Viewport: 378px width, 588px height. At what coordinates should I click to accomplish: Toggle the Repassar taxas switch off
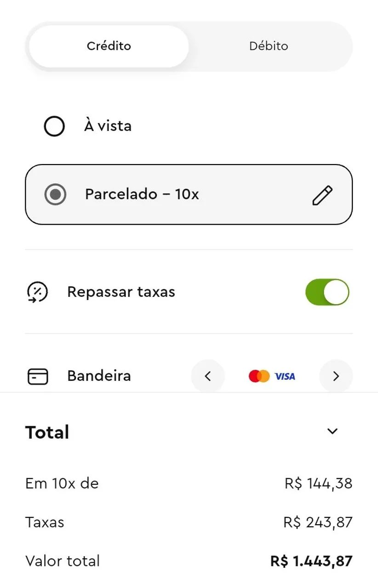327,292
